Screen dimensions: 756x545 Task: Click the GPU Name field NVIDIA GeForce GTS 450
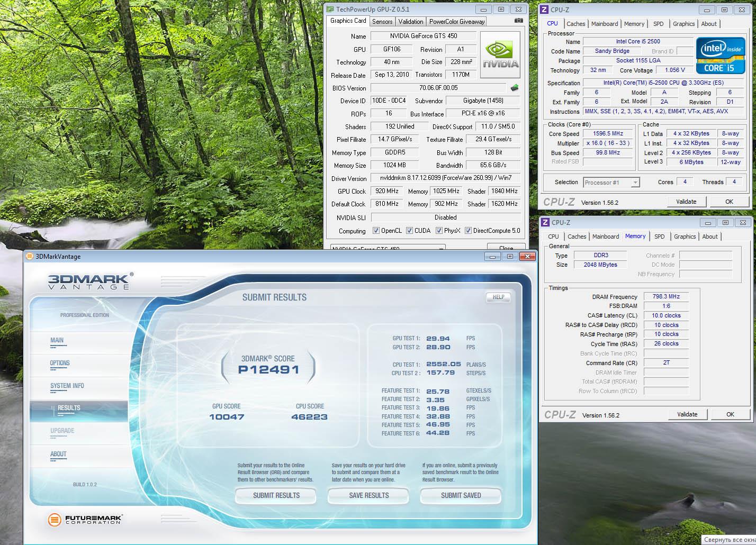click(x=424, y=36)
